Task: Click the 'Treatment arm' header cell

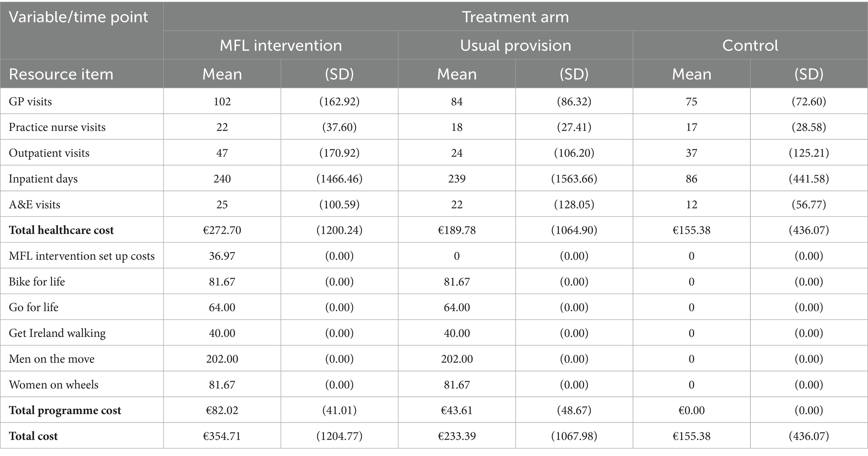Action: pyautogui.click(x=515, y=17)
